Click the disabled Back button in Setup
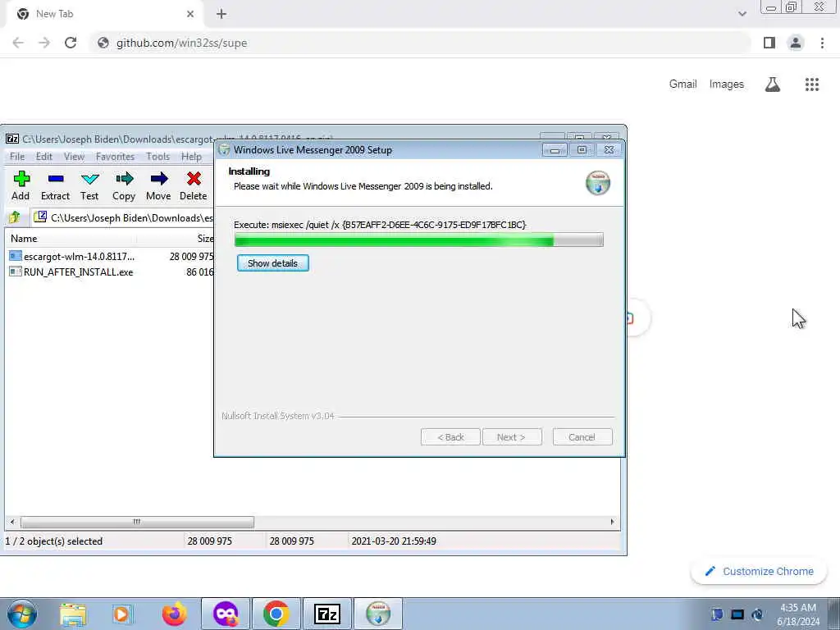The height and width of the screenshot is (630, 840). (450, 437)
